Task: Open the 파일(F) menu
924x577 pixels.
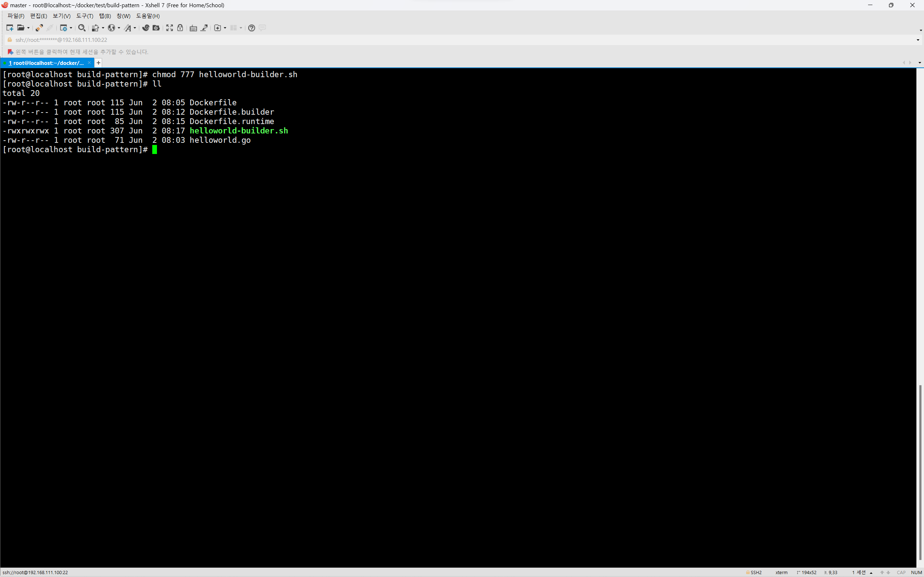Action: pyautogui.click(x=16, y=16)
